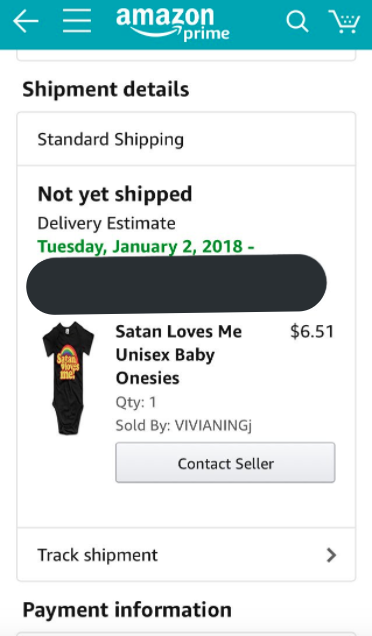Tap the Contact Seller button
Screen dimensions: 372x636
point(225,463)
